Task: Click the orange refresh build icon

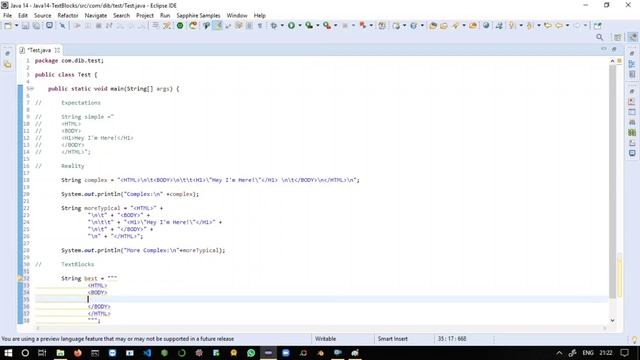Action: [193, 26]
